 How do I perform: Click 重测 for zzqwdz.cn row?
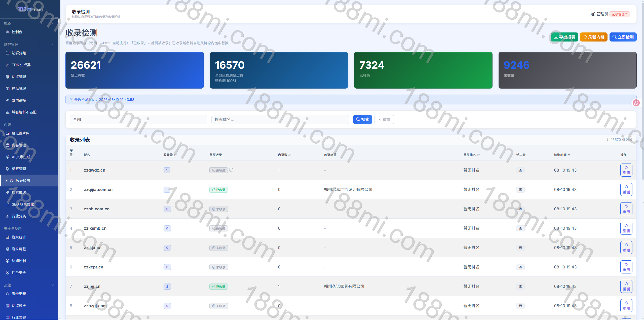pyautogui.click(x=626, y=170)
